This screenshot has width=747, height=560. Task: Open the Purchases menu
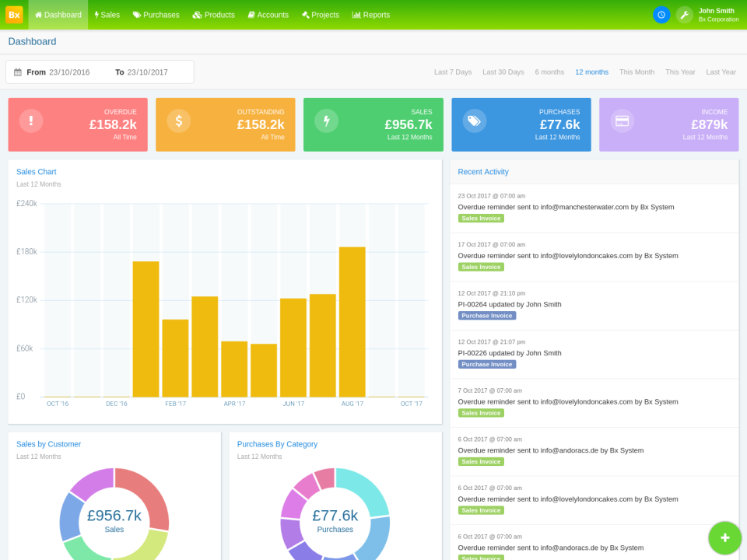pos(156,14)
